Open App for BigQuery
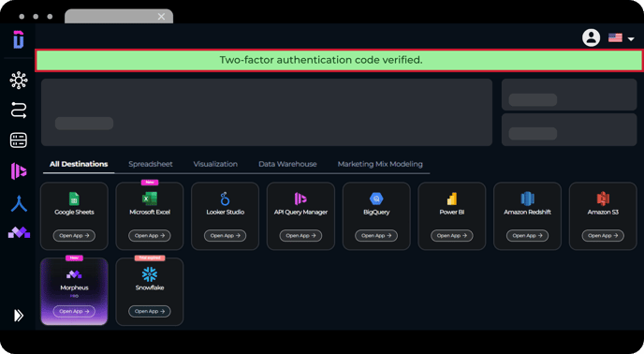The image size is (644, 354). pos(376,236)
